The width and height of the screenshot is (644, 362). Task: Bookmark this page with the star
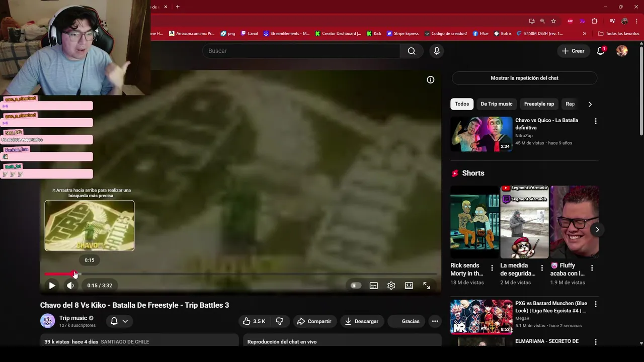[x=553, y=21]
